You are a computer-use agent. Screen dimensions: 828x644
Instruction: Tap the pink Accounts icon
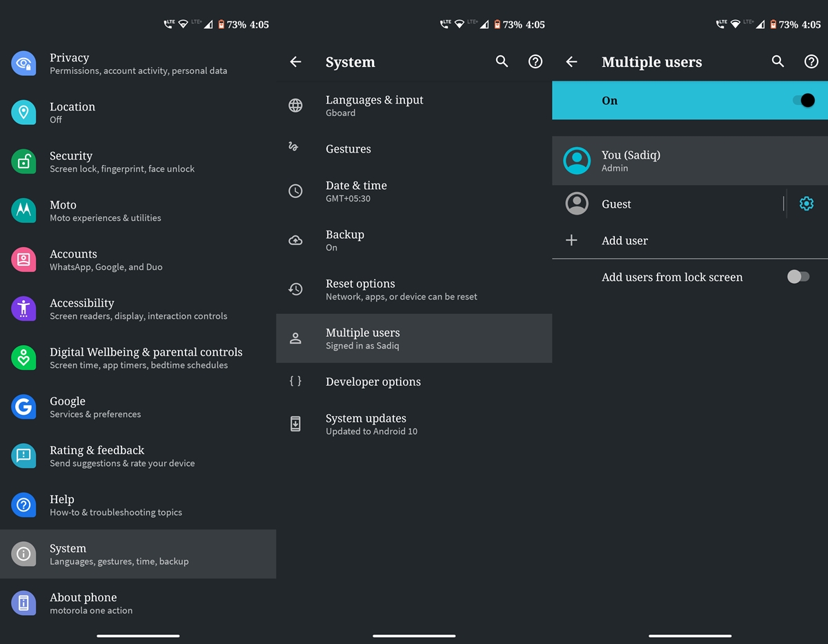click(x=23, y=260)
